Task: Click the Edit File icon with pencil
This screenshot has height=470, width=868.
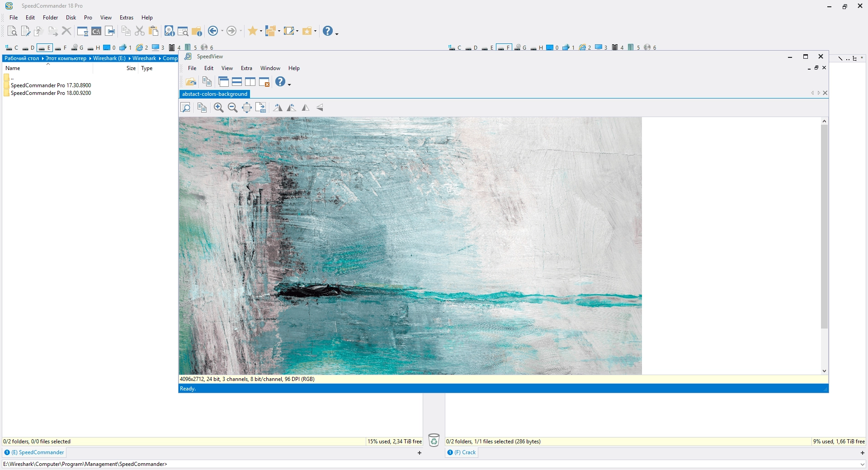Action: 25,31
